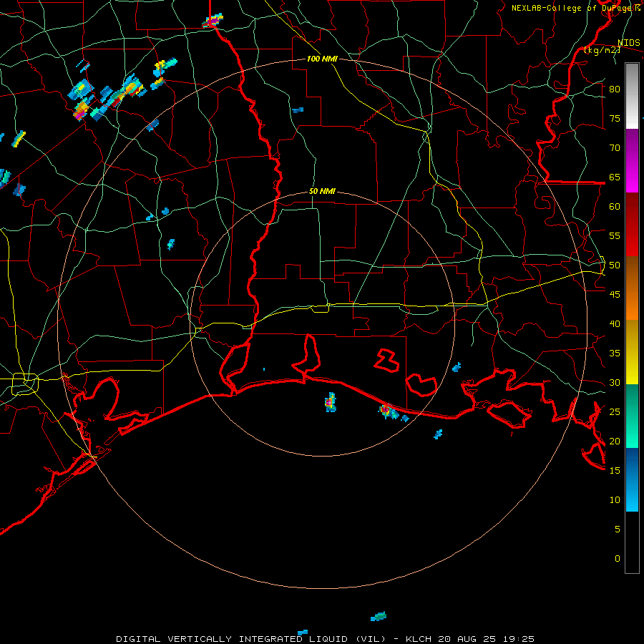
Task: Click the 45 value on the VIL scale
Action: 615,295
